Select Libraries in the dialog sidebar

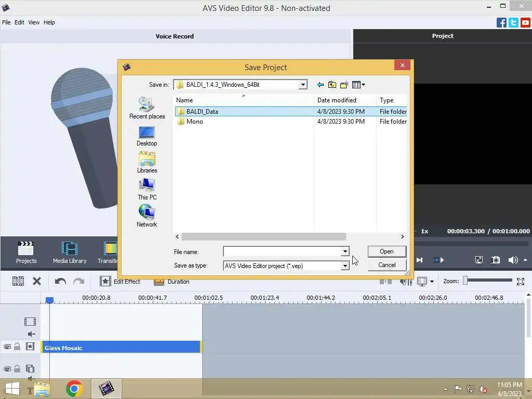(x=147, y=163)
